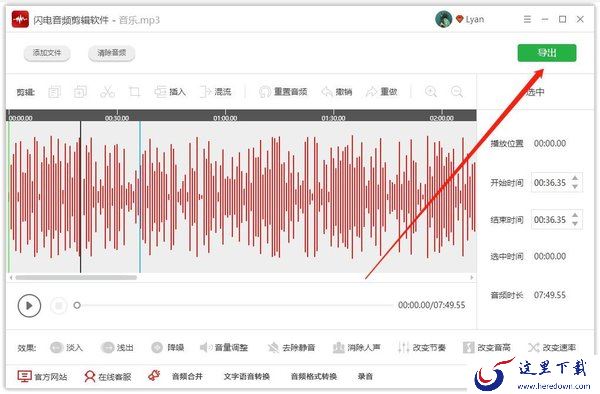This screenshot has width=600, height=394.
Task: Open 录音 recording tool
Action: (365, 376)
